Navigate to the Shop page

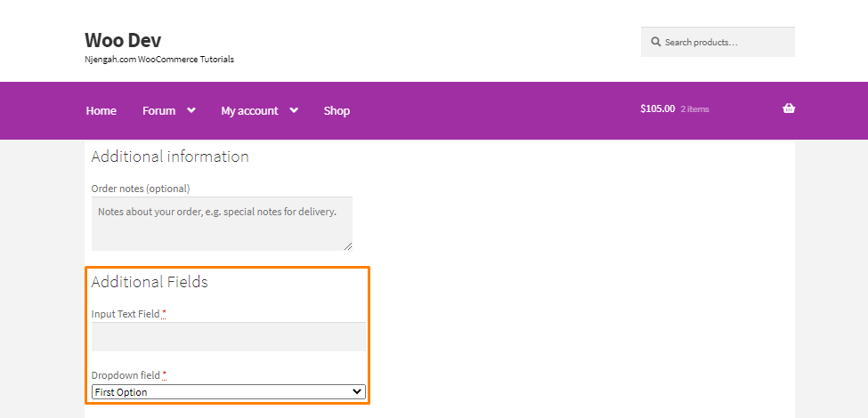(337, 110)
